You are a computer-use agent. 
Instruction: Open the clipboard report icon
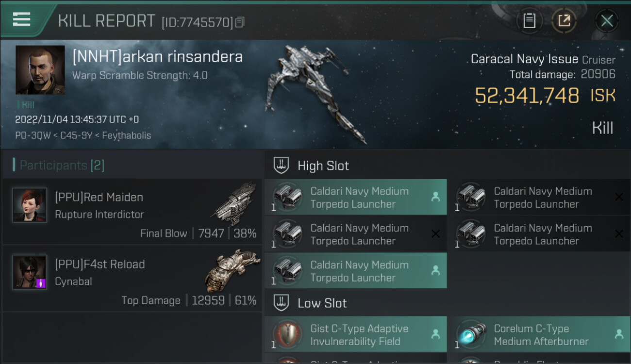coord(529,21)
